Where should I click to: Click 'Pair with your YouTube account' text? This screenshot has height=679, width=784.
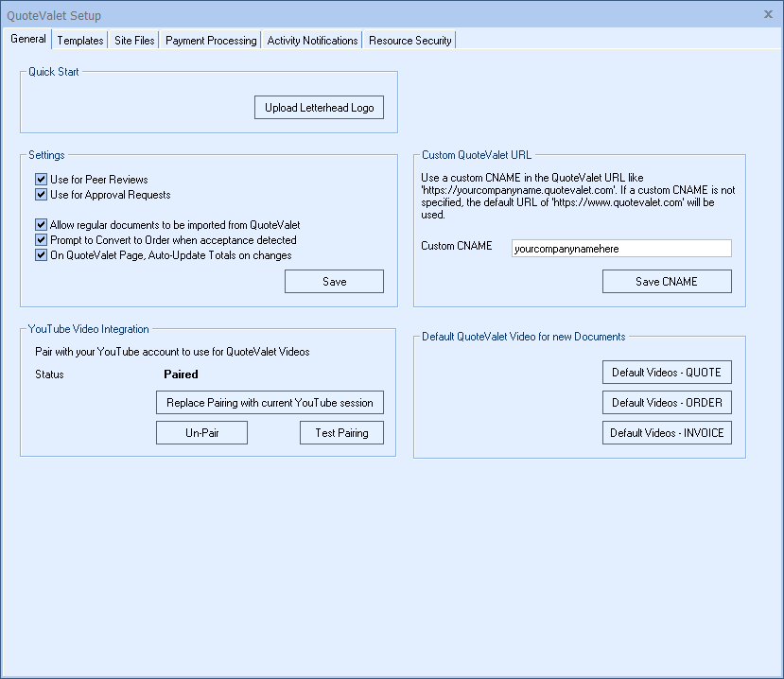[x=172, y=352]
